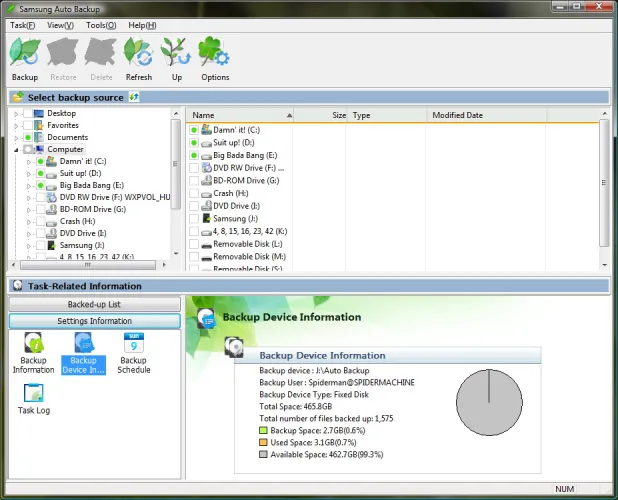Open Options via the clover gear icon
618x500 pixels.
coord(214,52)
